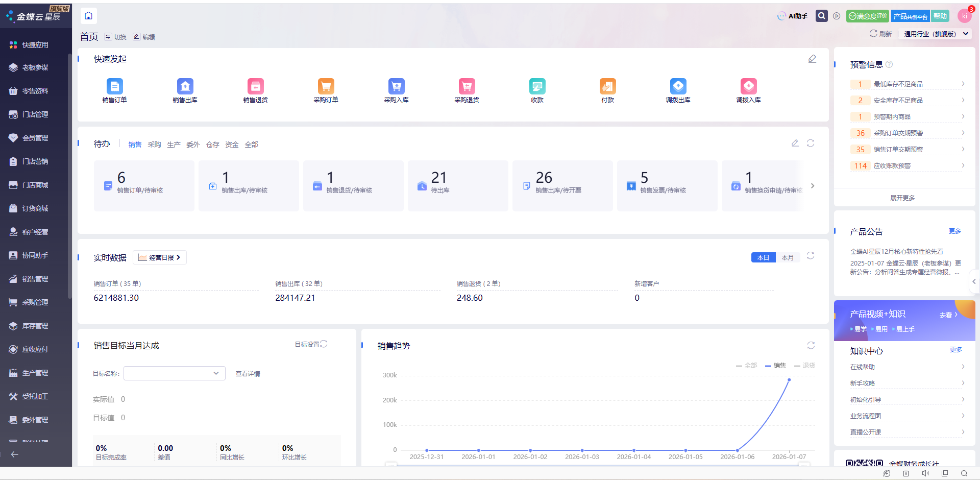
Task: Click the home icon tab at top
Action: [x=88, y=16]
